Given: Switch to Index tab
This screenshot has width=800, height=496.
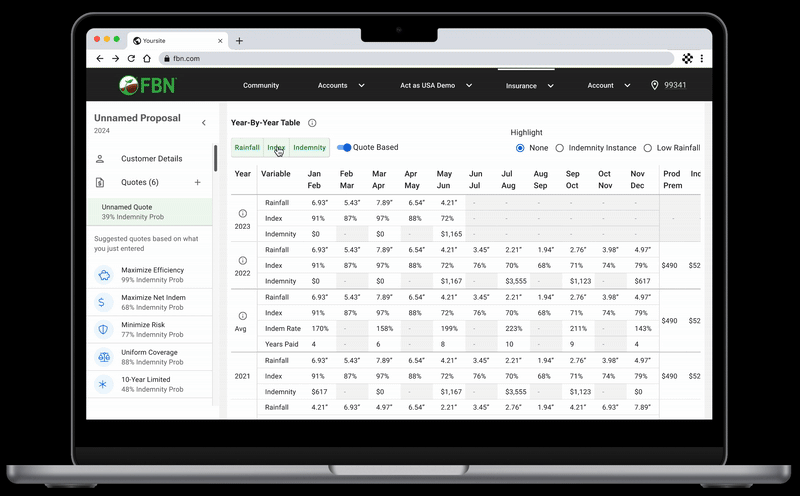Looking at the screenshot, I should [x=276, y=147].
